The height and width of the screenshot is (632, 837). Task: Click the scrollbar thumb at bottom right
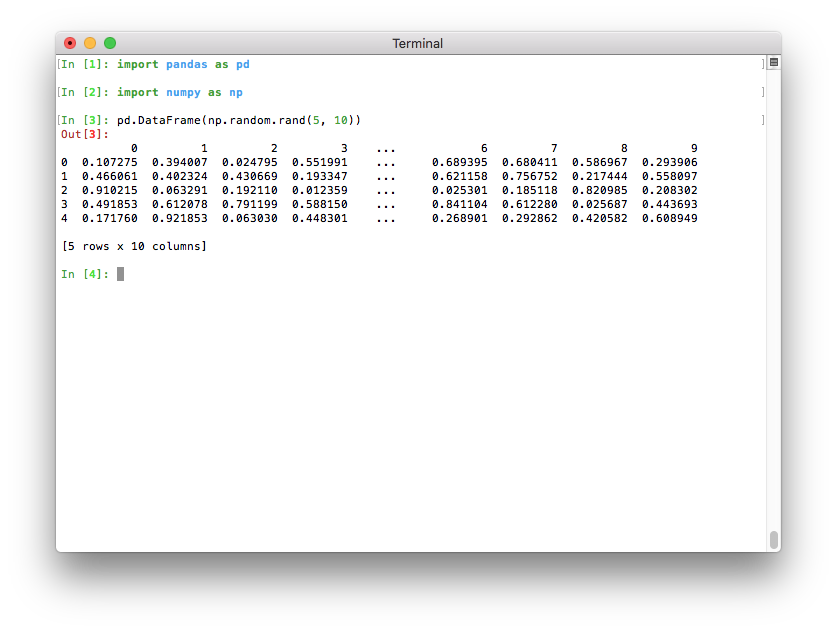[773, 539]
